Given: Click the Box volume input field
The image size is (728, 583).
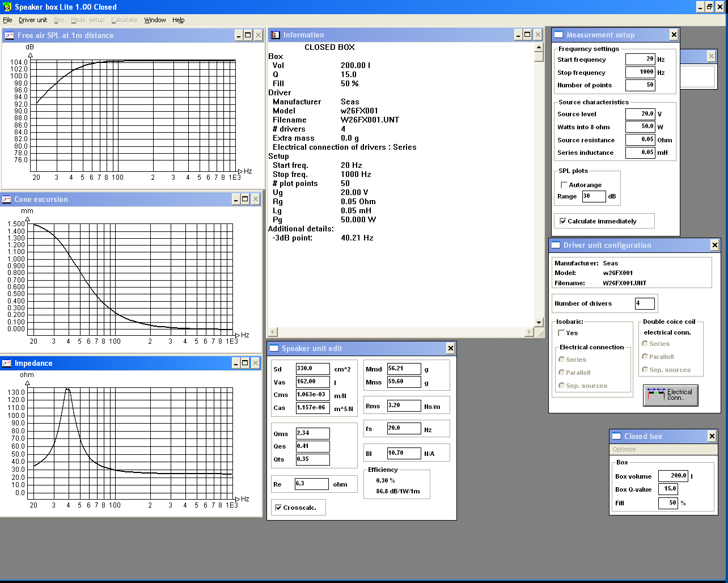Looking at the screenshot, I should [x=673, y=476].
